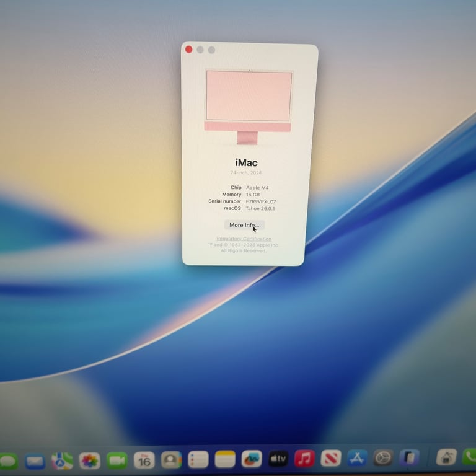Screen dimensions: 476x476
Task: Launch Apple News from the Dock
Action: click(331, 458)
